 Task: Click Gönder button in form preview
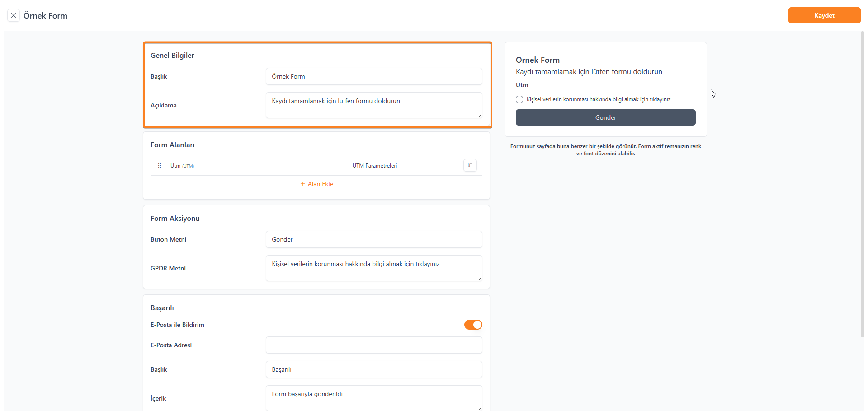(605, 117)
